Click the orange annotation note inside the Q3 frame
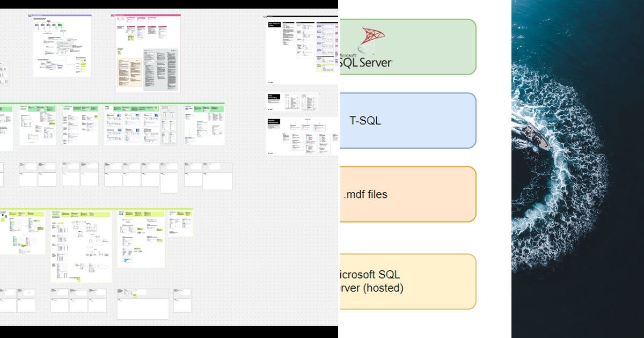Screen dimensions: 644x338 coord(129,74)
